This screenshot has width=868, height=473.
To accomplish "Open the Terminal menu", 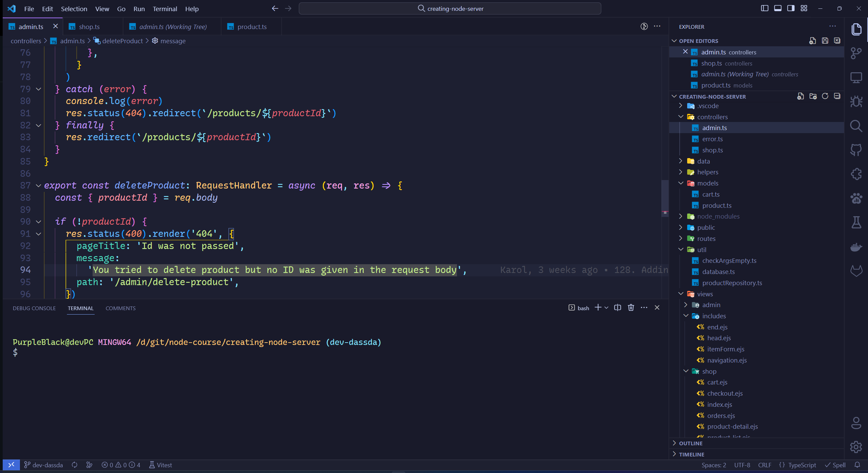I will coord(165,9).
